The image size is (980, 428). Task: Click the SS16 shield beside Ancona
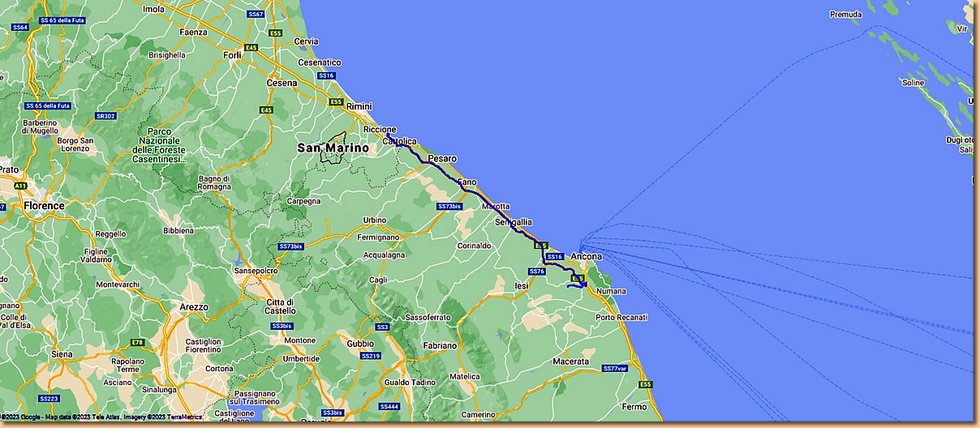pyautogui.click(x=555, y=257)
